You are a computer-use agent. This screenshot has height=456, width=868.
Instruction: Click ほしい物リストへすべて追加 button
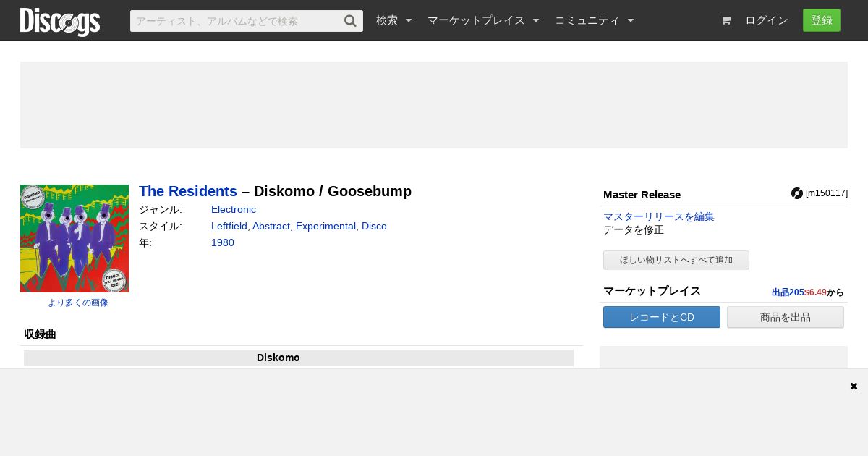coord(676,260)
